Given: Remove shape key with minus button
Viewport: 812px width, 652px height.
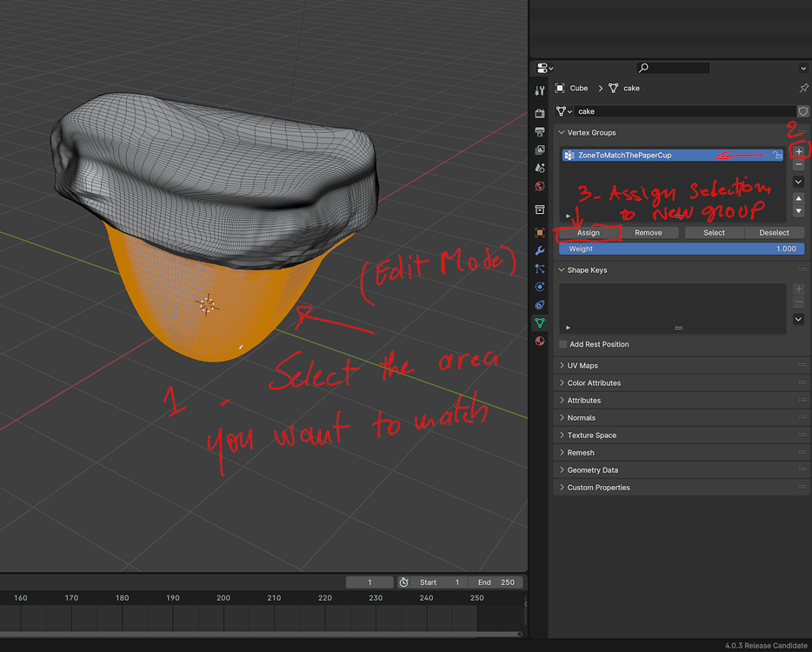Looking at the screenshot, I should 799,302.
